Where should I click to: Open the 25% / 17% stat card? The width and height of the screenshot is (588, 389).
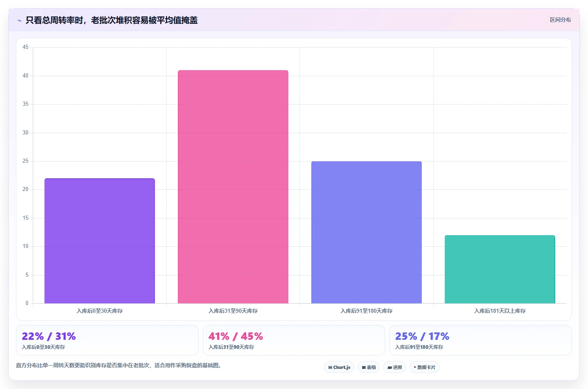[x=481, y=340]
